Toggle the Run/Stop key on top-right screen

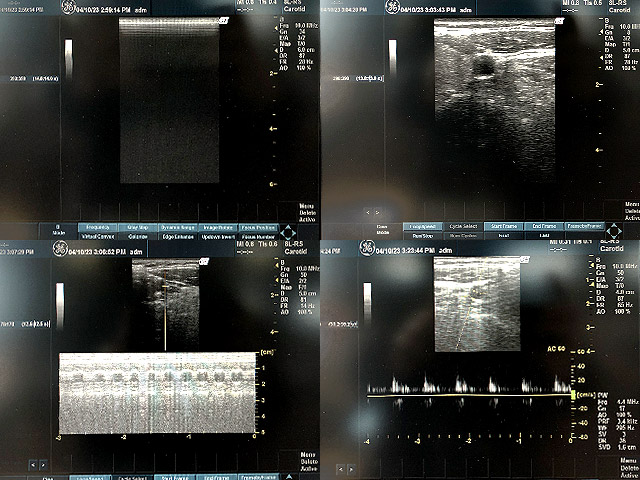(x=423, y=236)
